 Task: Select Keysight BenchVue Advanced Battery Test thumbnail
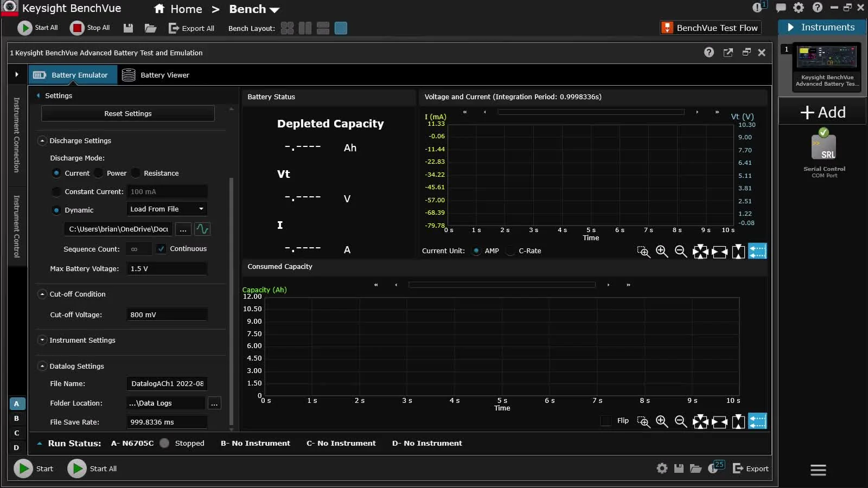(x=827, y=66)
